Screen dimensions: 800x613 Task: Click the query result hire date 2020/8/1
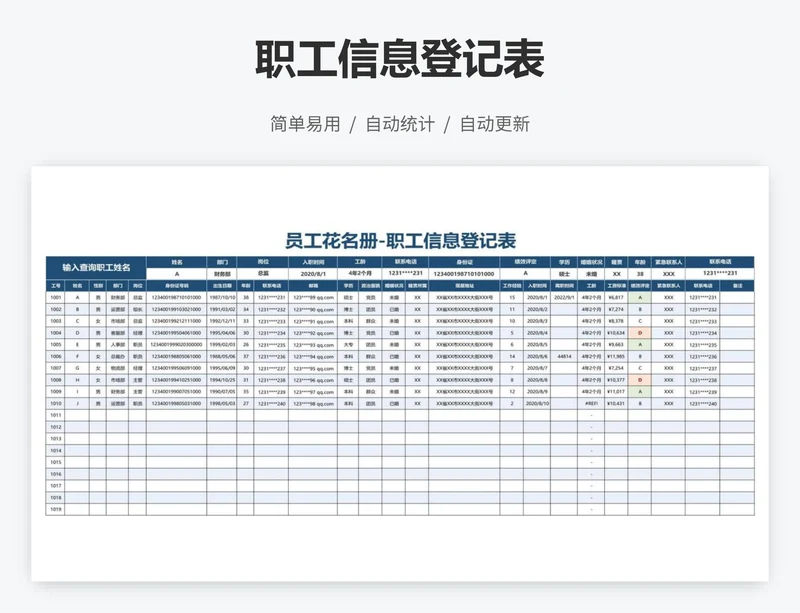point(313,274)
